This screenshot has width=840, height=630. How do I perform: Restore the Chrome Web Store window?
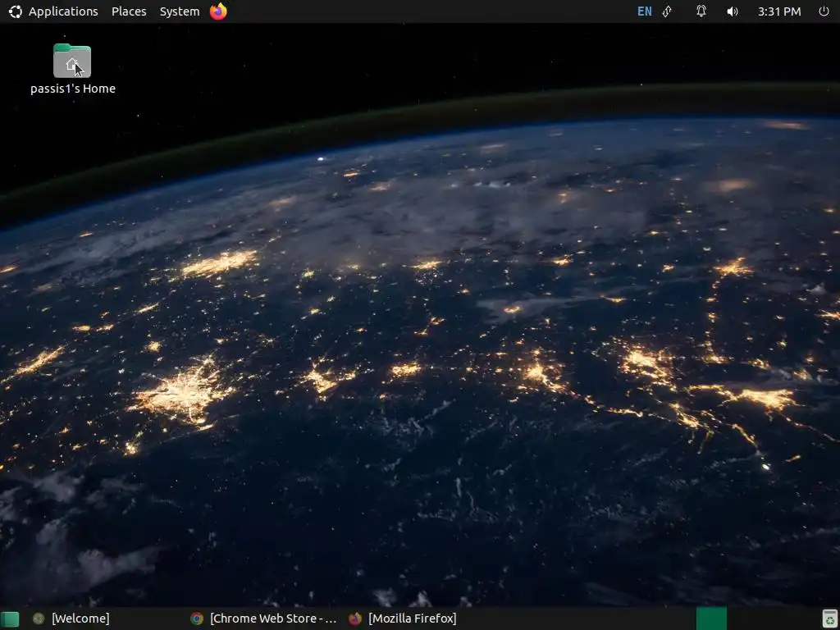click(x=264, y=619)
